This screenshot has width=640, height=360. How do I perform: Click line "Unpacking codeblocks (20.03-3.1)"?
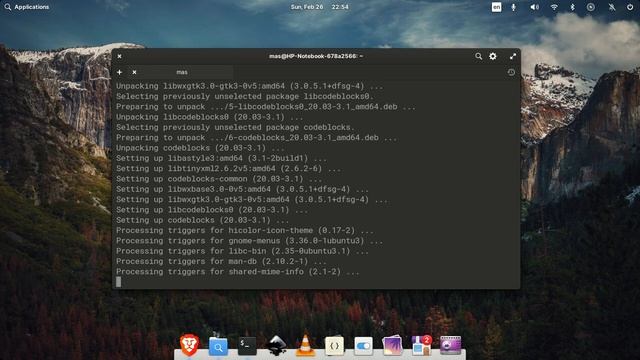click(x=200, y=148)
